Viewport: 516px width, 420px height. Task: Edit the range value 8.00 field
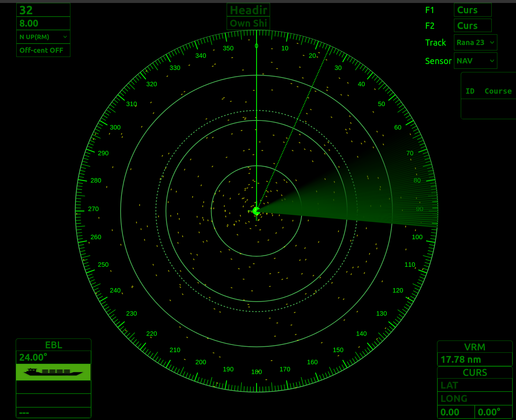click(x=43, y=23)
